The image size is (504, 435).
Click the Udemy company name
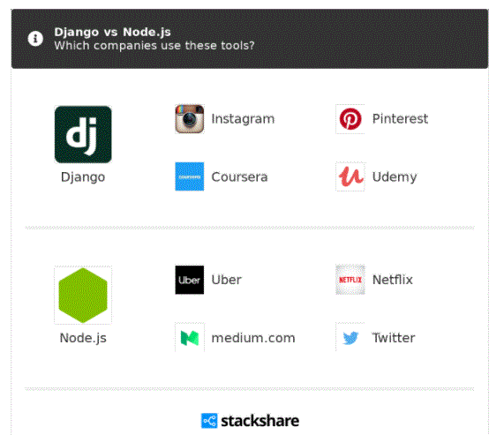[x=395, y=177]
